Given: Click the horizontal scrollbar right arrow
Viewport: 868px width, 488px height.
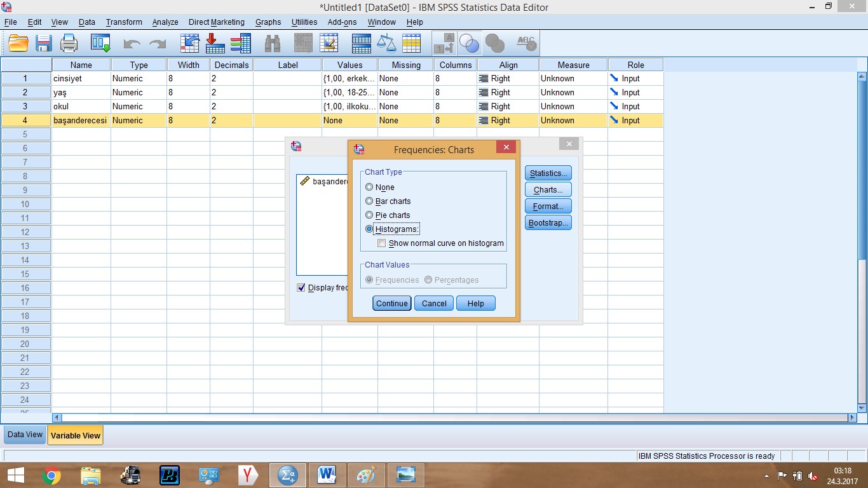Looking at the screenshot, I should pos(852,417).
